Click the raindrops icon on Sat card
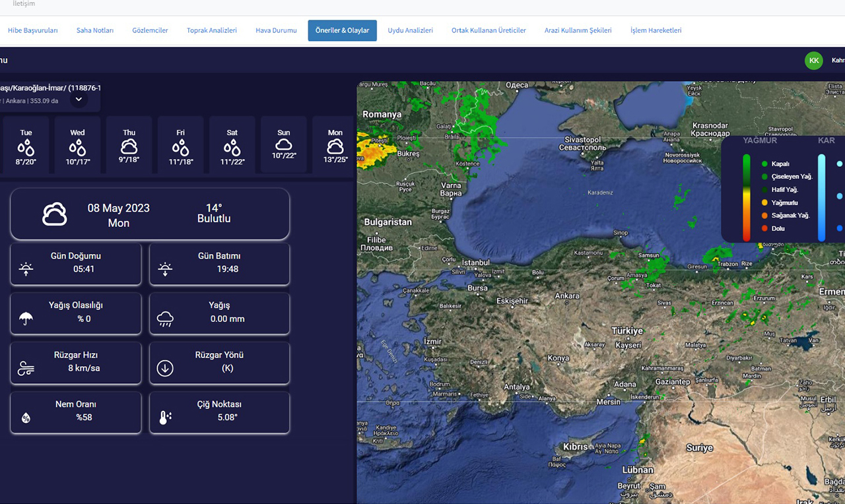845x504 pixels. pos(232,146)
